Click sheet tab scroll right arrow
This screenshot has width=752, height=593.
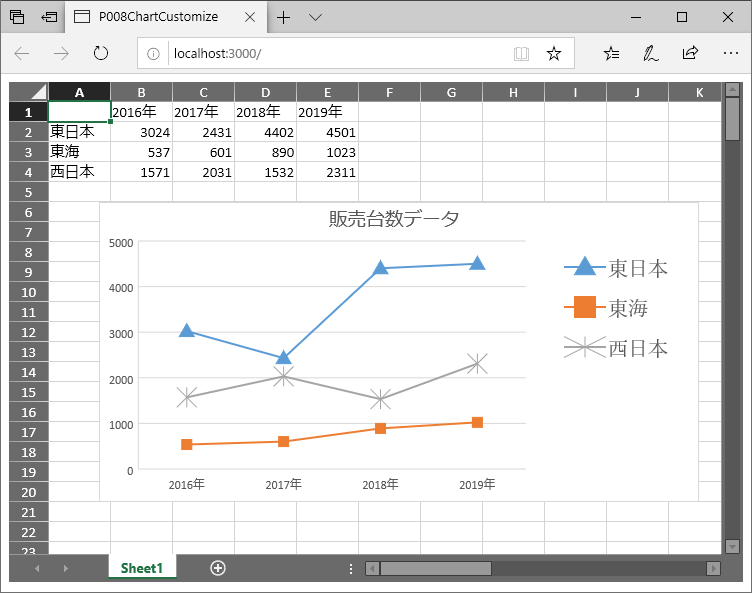coord(66,569)
